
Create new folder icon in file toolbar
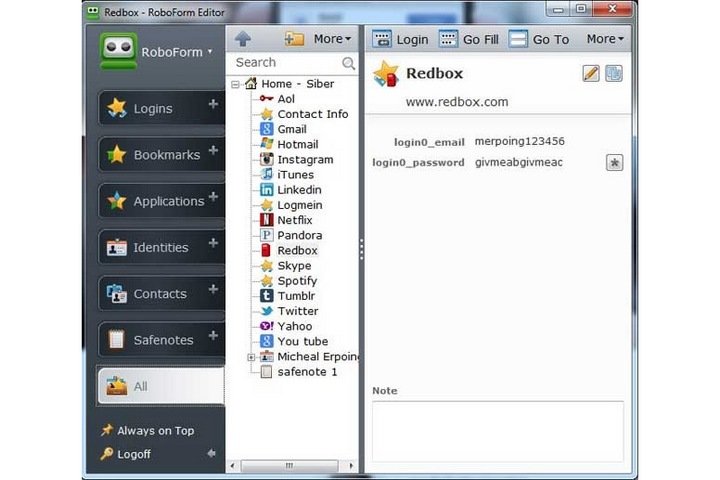(294, 39)
